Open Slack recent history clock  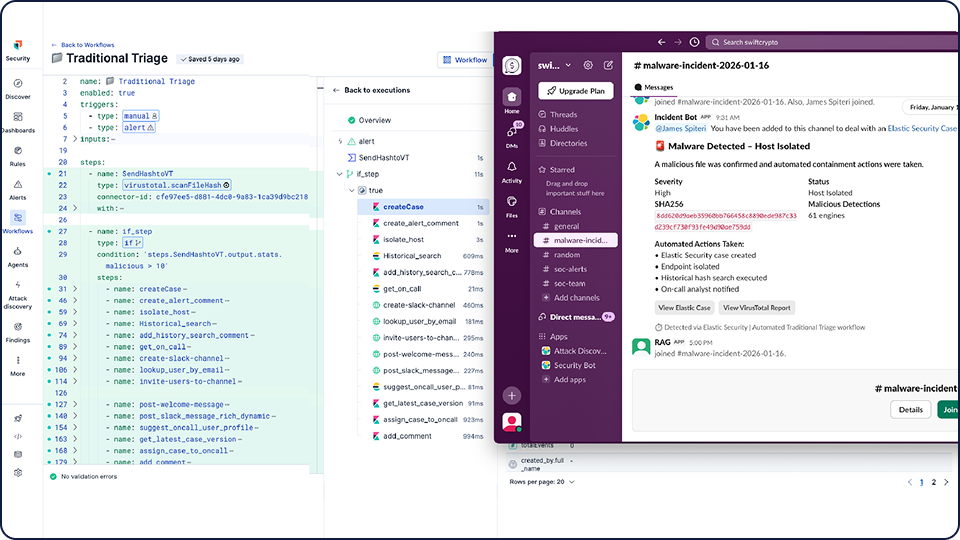tap(694, 42)
